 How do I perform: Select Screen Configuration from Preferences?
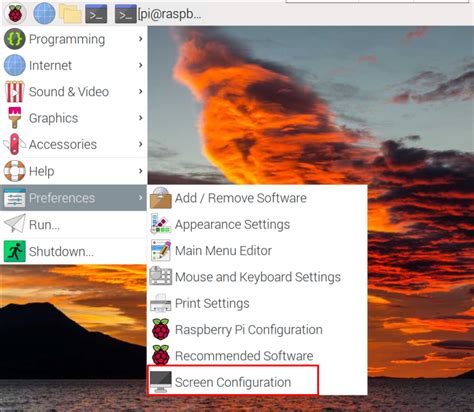257,382
